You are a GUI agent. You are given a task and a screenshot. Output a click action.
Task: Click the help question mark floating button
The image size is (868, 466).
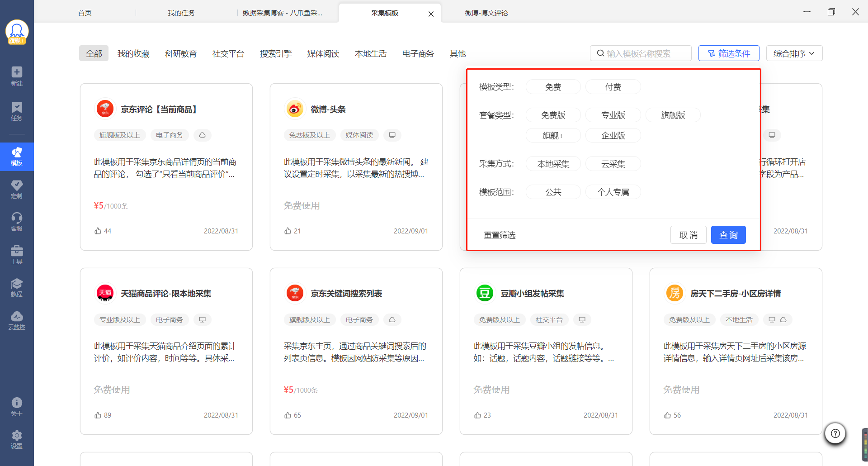835,433
